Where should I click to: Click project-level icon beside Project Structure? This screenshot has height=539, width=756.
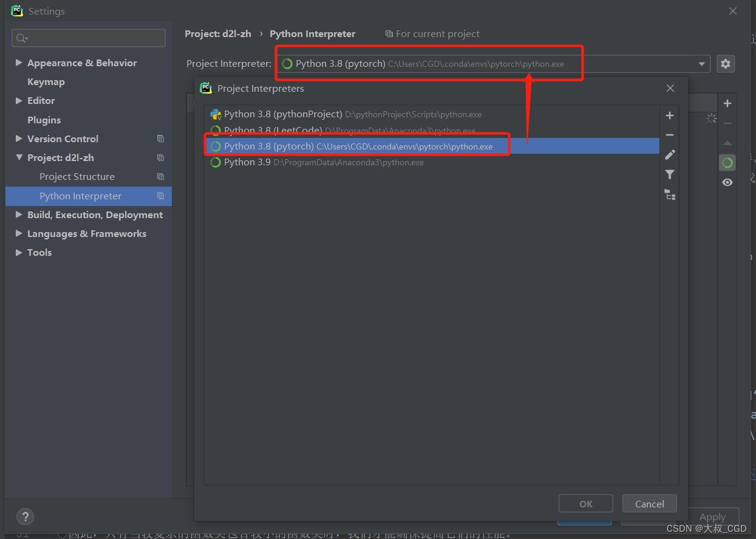tap(160, 176)
